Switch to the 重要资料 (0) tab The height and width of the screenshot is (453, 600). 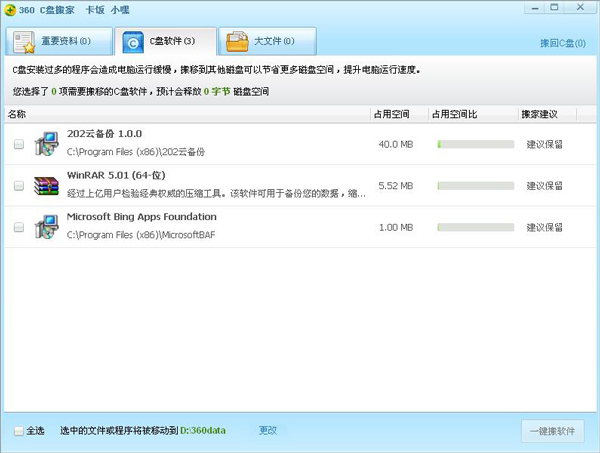(59, 41)
